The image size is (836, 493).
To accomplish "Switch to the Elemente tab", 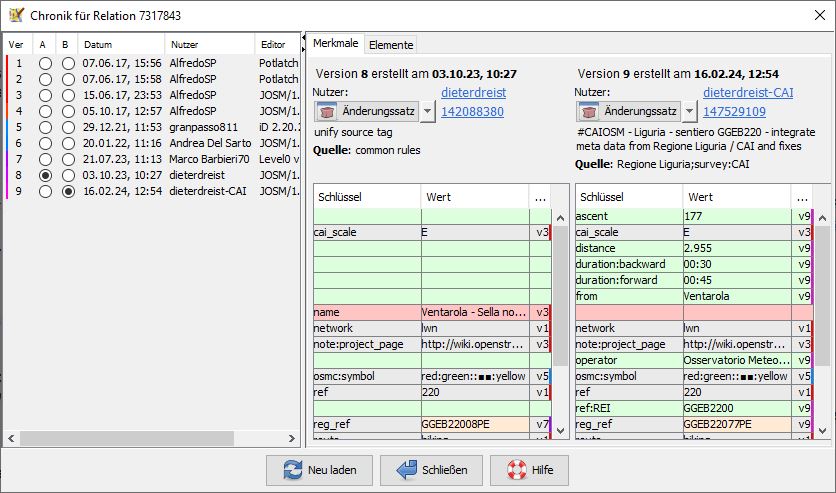I will pos(391,45).
